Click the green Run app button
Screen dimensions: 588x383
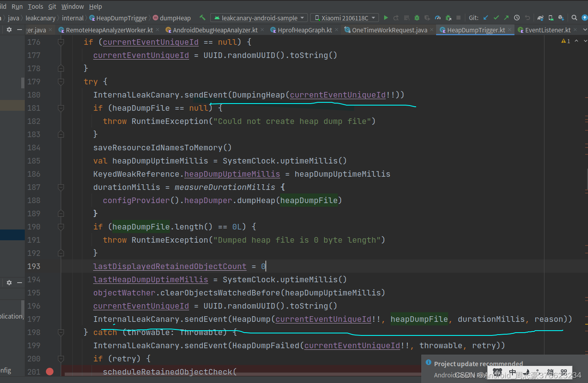(386, 18)
